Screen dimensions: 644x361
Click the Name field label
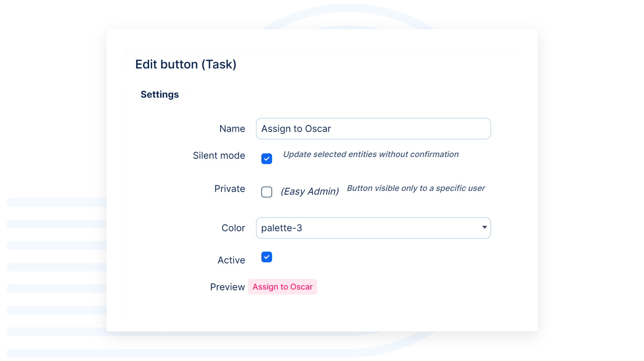coord(232,129)
